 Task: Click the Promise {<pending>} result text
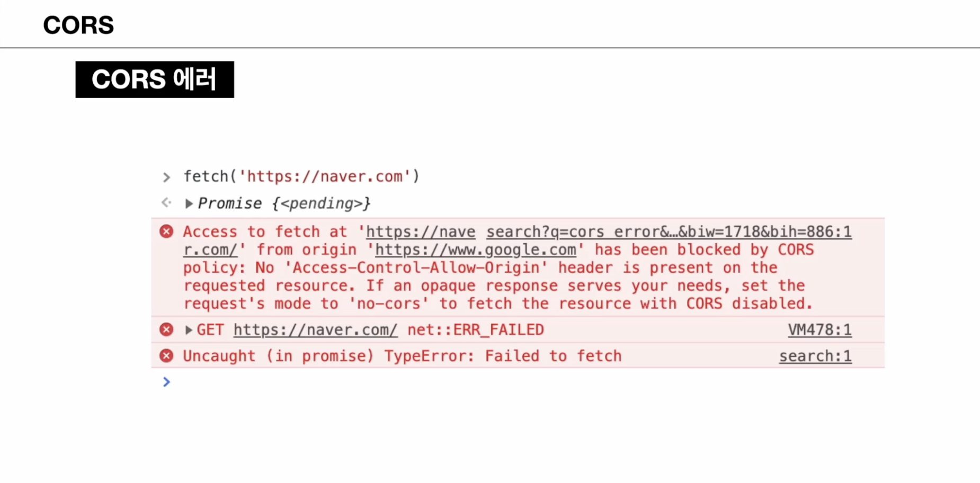point(284,203)
